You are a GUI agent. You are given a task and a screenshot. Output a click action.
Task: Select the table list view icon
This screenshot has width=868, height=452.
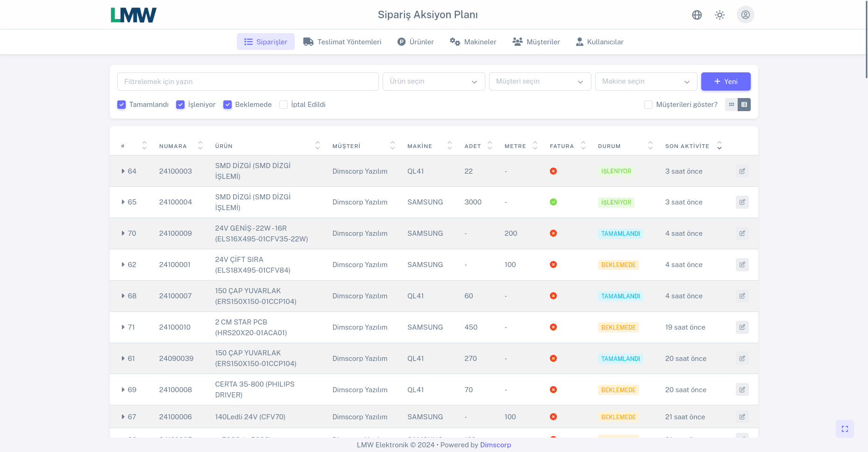pos(744,105)
